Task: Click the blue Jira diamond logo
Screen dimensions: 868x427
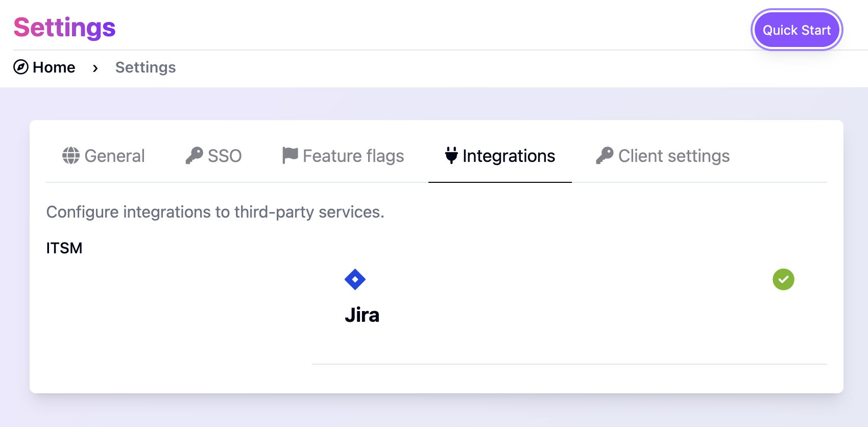Action: coord(355,279)
